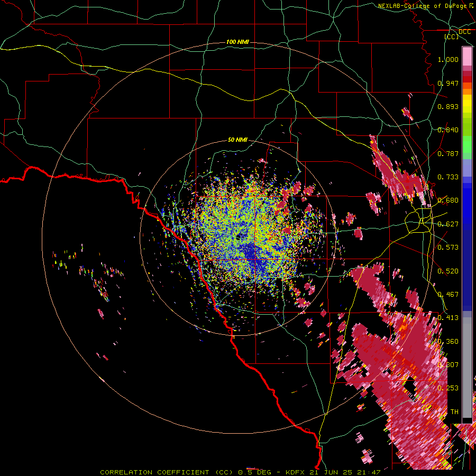
Task: Click the 0.787 scale value
Action: pos(448,153)
